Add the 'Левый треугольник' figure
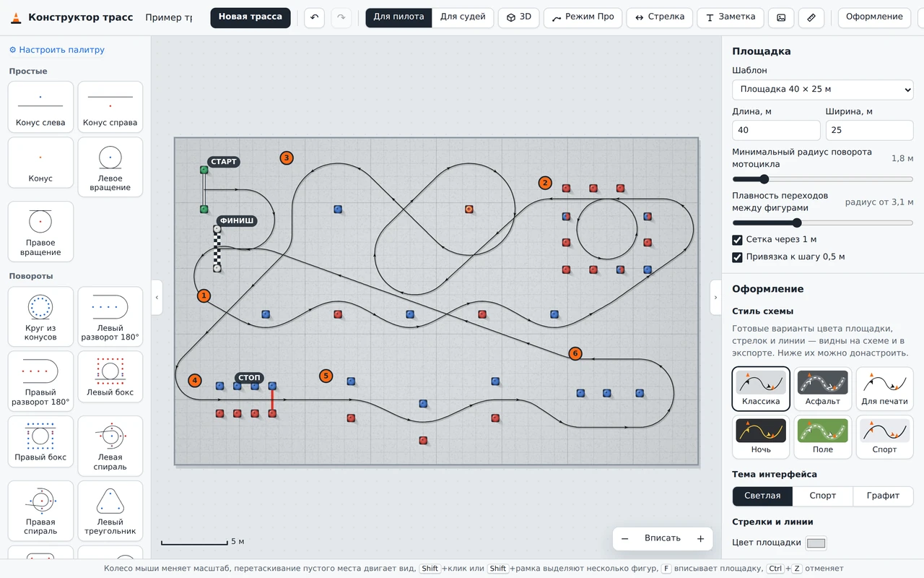Viewport: 924px width, 578px height. (110, 510)
